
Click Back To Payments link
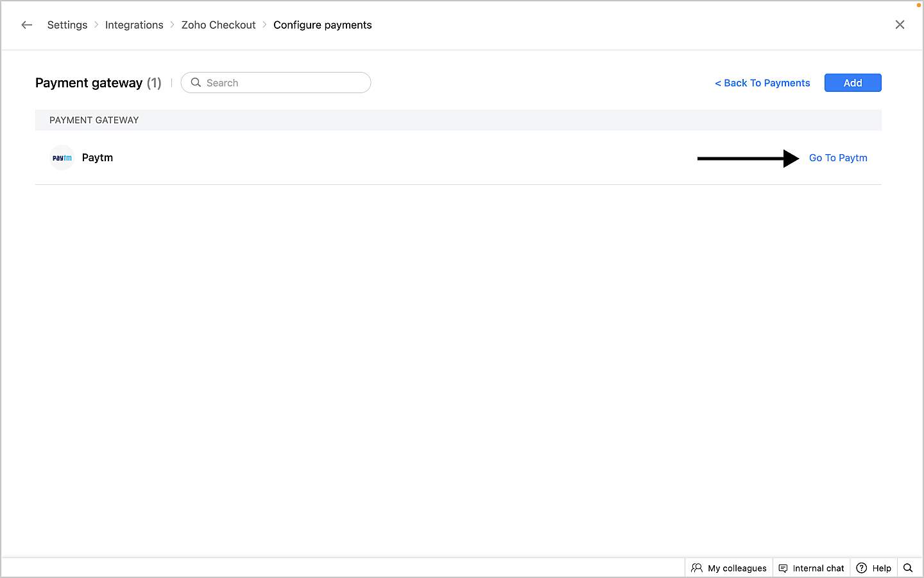coord(762,83)
